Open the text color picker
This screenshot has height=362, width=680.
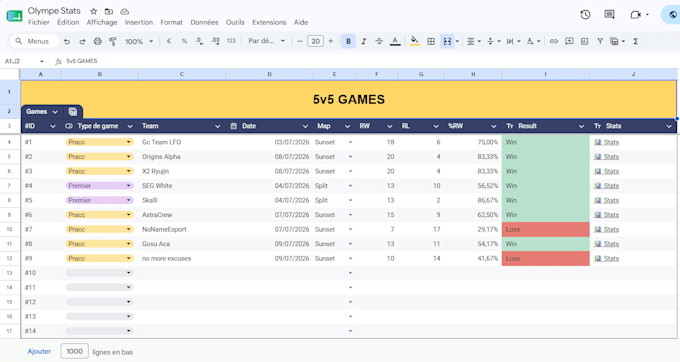coord(395,41)
